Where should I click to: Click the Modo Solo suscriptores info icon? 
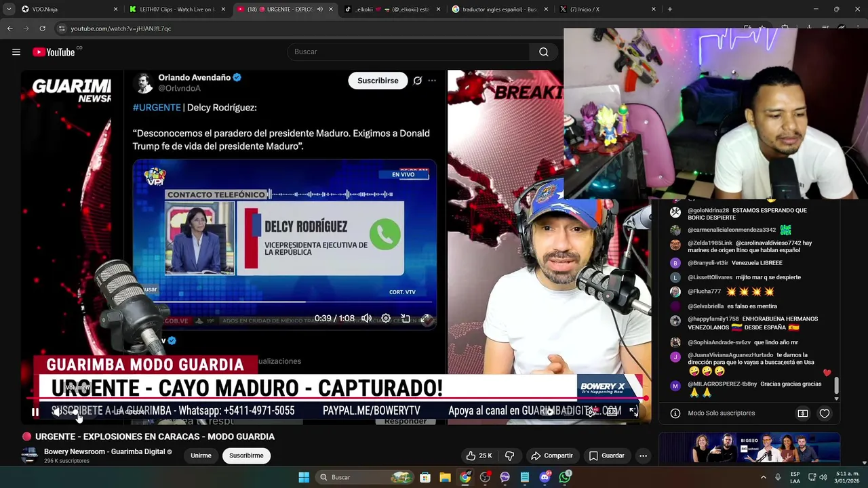point(675,413)
